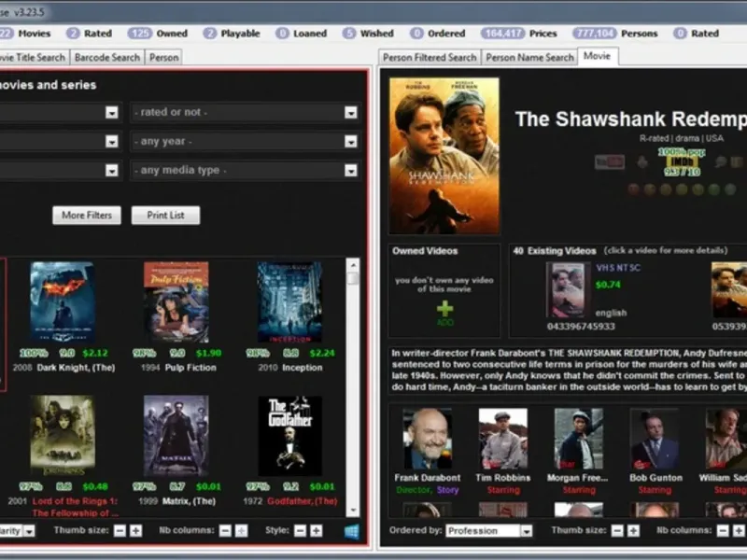This screenshot has width=747, height=560.
Task: Open the VHS NTSC video cover thumbnail
Action: (568, 289)
